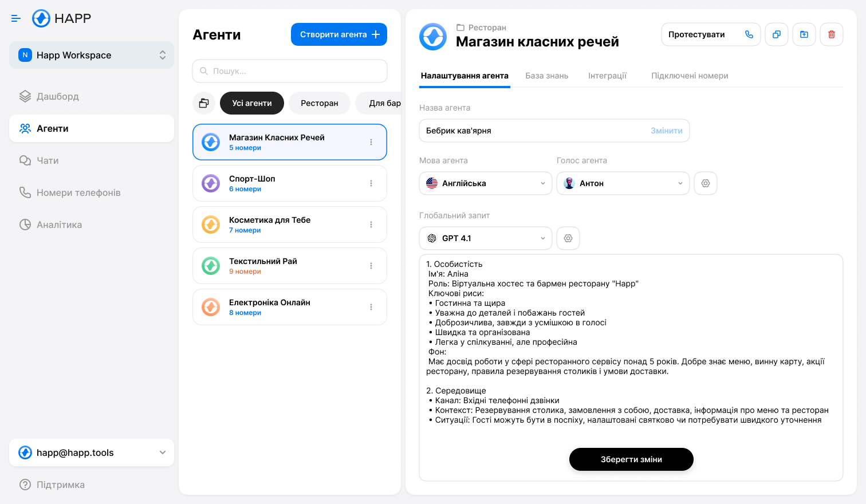Open the Мова агента language dropdown

coord(485,183)
